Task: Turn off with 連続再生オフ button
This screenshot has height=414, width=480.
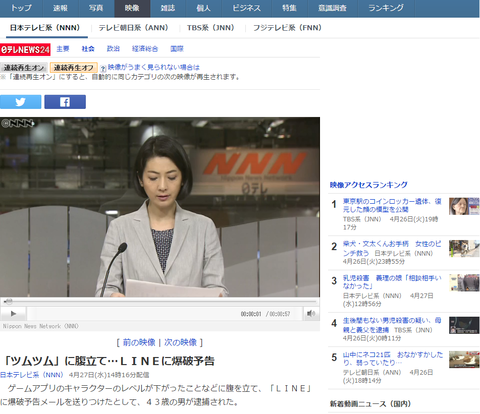Action: [x=74, y=68]
